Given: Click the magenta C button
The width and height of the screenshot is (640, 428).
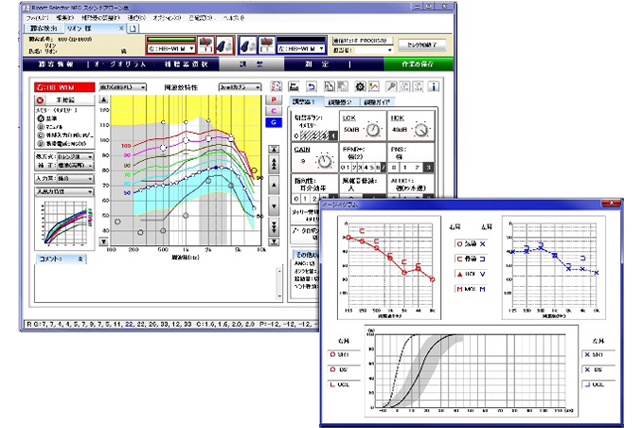Looking at the screenshot, I should [274, 111].
